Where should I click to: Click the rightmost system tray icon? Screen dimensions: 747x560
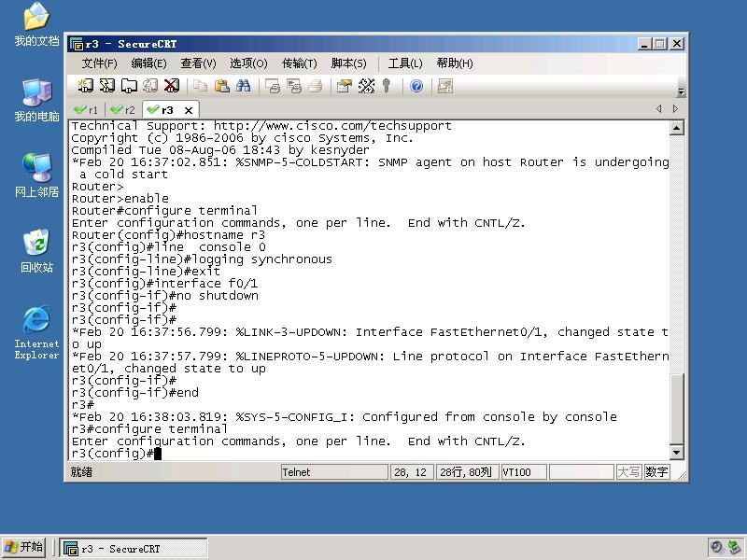(x=735, y=548)
